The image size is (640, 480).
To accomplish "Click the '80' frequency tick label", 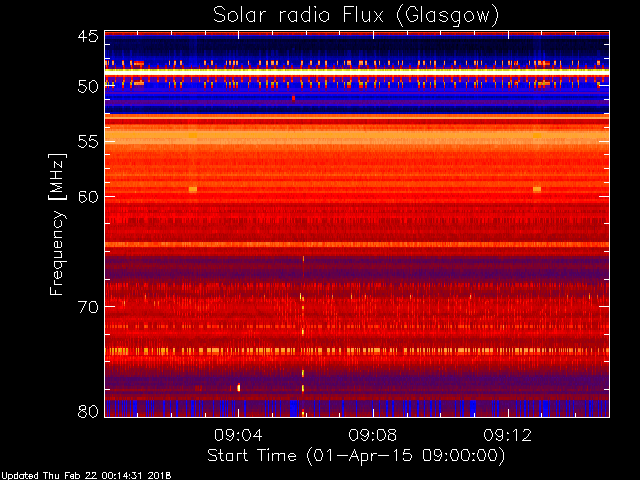I will click(x=88, y=411).
